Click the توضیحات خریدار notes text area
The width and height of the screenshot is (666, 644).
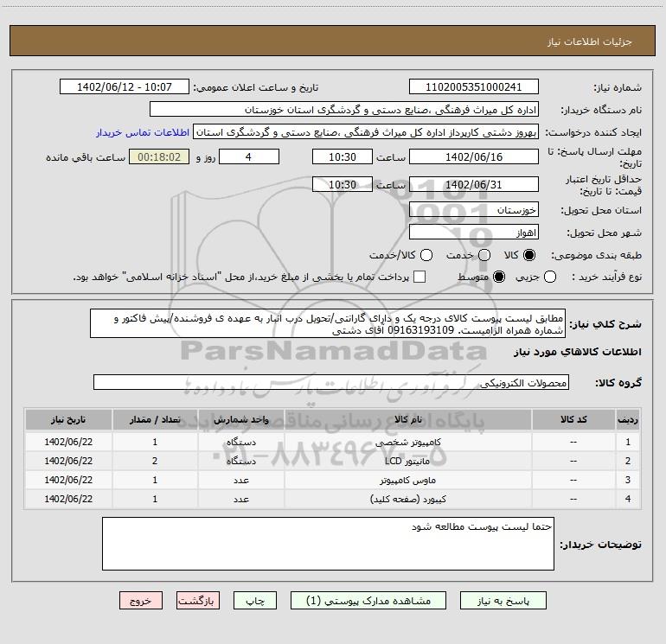pos(328,544)
